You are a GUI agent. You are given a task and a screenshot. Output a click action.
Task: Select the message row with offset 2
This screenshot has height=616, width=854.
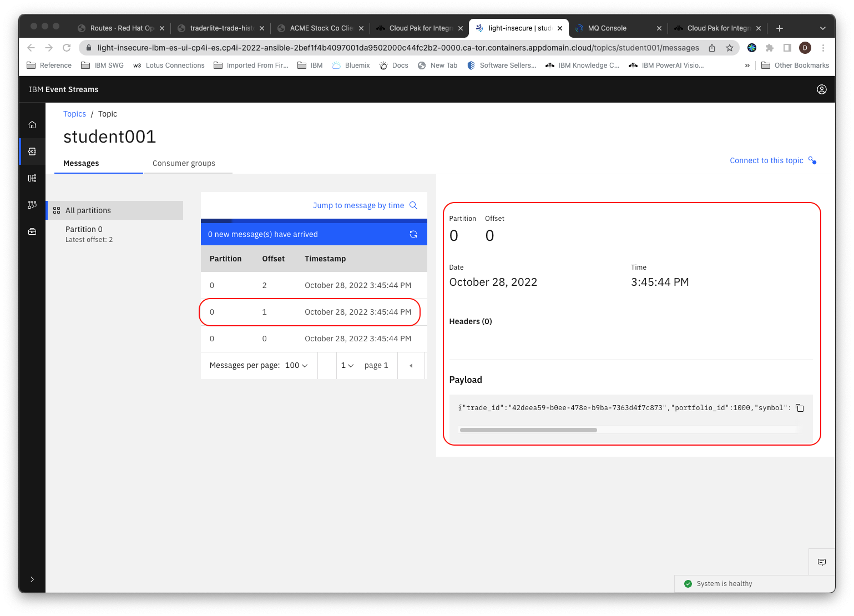[314, 285]
